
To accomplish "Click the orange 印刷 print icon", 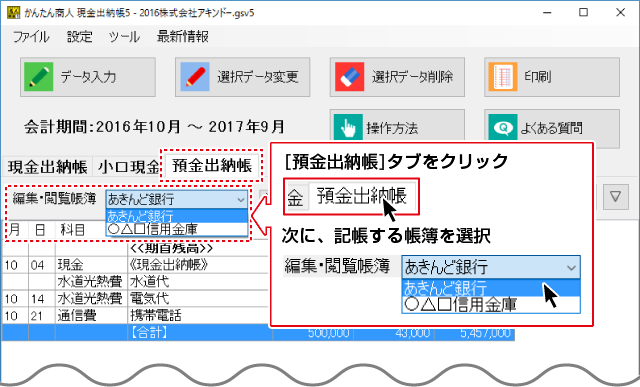I will pyautogui.click(x=503, y=77).
